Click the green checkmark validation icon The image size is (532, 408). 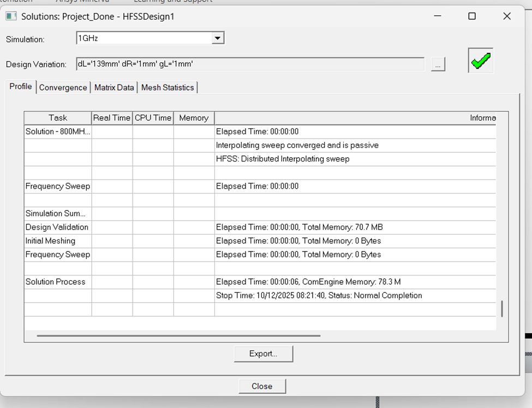click(480, 61)
